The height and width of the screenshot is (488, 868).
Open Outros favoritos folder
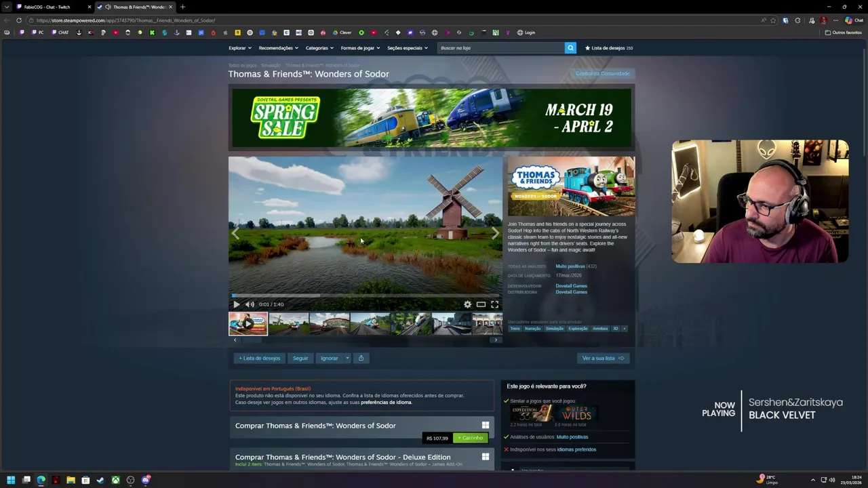pos(844,33)
